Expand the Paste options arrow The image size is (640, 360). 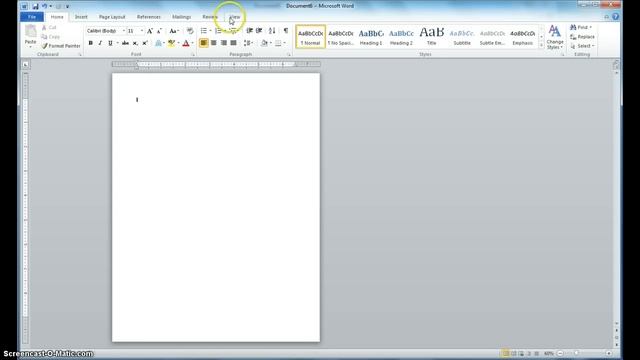tap(31, 47)
